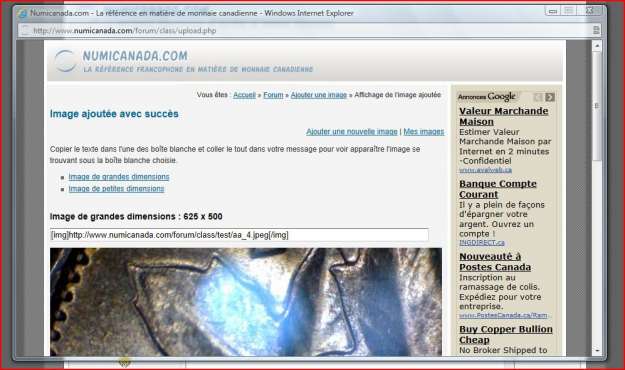Screen dimensions: 625x370
Task: Click the Numicanada swirl logo icon
Action: pos(65,61)
